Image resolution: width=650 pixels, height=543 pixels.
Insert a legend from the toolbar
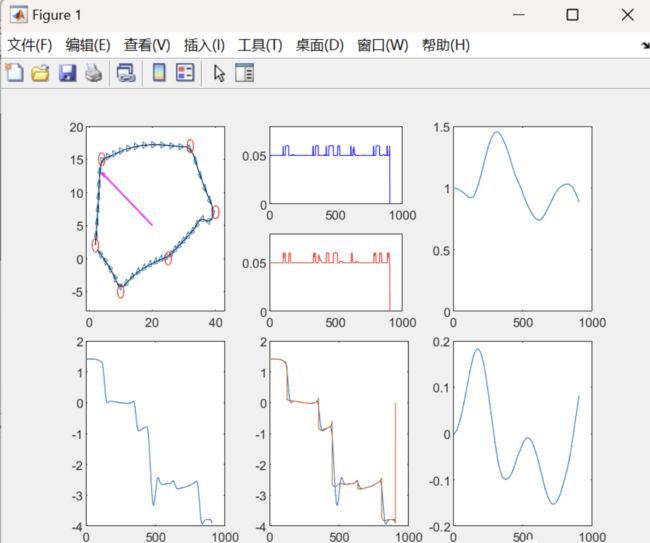[x=185, y=73]
